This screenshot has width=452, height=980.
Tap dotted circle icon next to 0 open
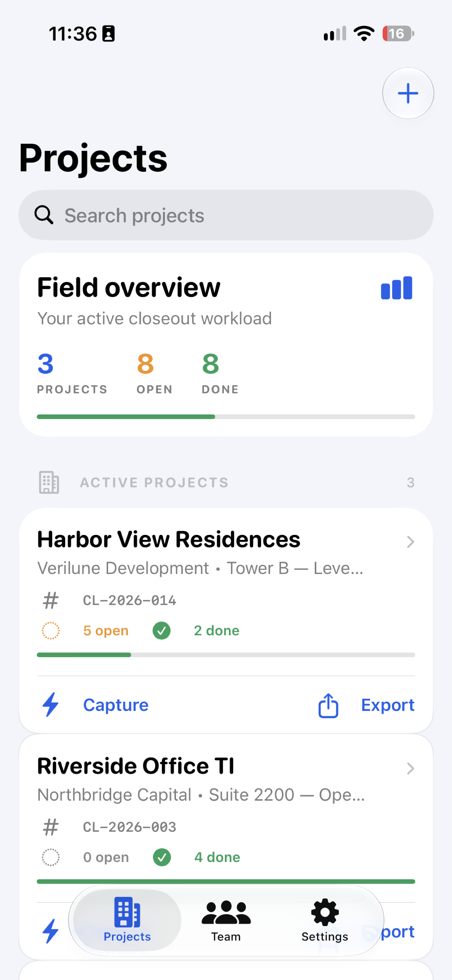click(x=51, y=857)
